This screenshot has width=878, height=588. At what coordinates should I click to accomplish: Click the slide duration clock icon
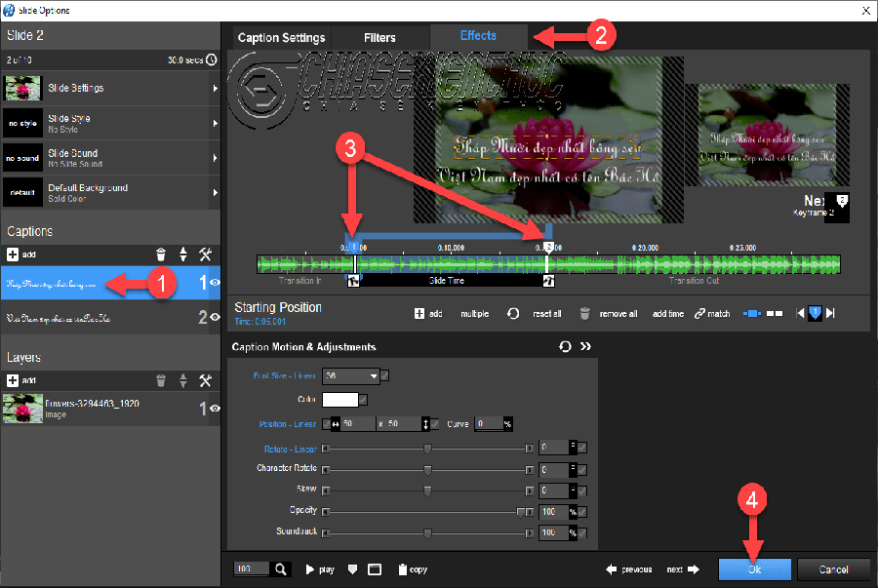pyautogui.click(x=212, y=59)
